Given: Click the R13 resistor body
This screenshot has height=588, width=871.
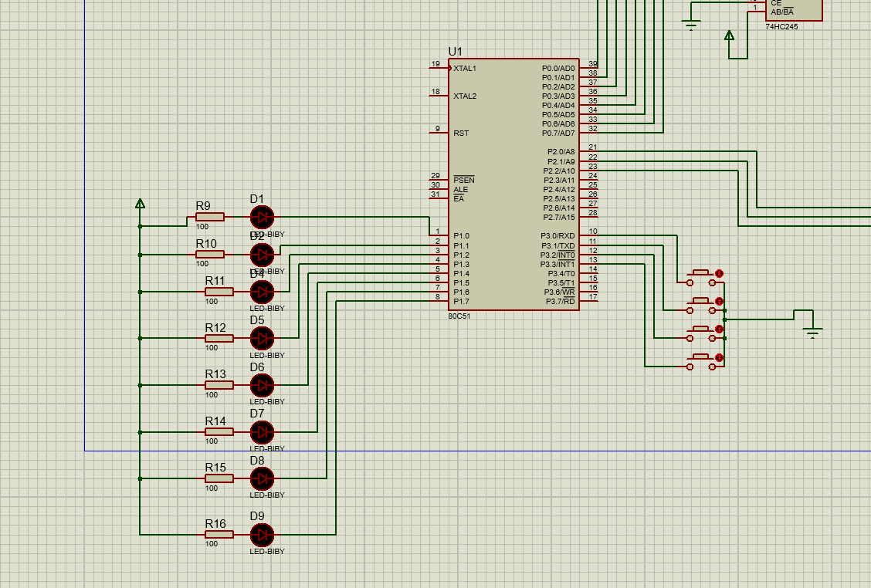Looking at the screenshot, I should pos(219,385).
